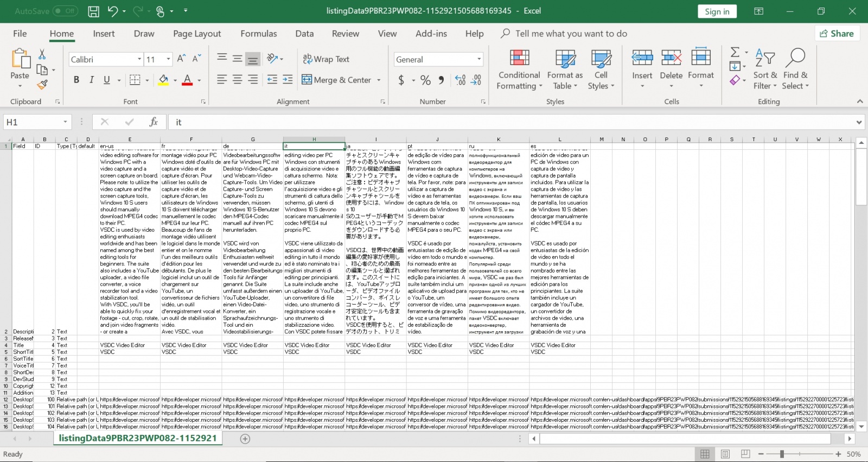Image resolution: width=868 pixels, height=462 pixels.
Task: Toggle Bold formatting
Action: [76, 80]
